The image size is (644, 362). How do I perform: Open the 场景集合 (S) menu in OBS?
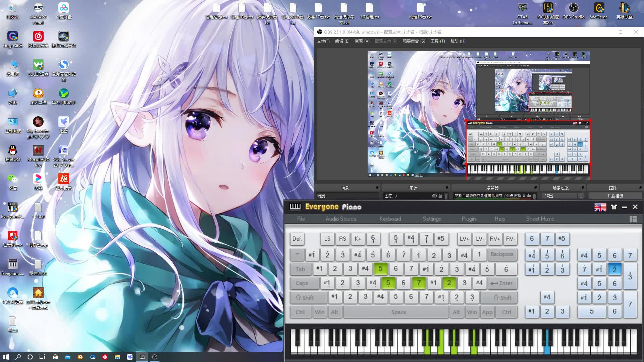(414, 41)
